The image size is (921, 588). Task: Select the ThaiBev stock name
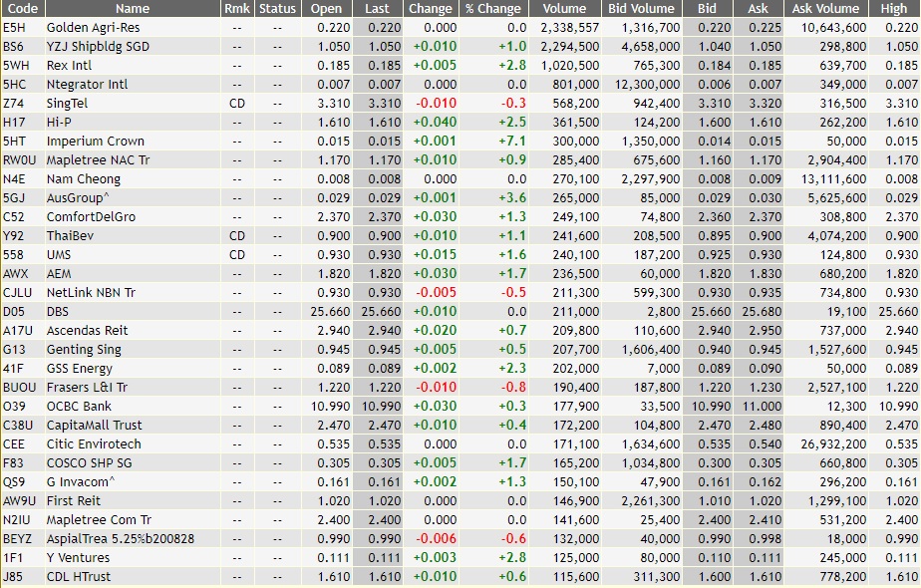pos(70,235)
